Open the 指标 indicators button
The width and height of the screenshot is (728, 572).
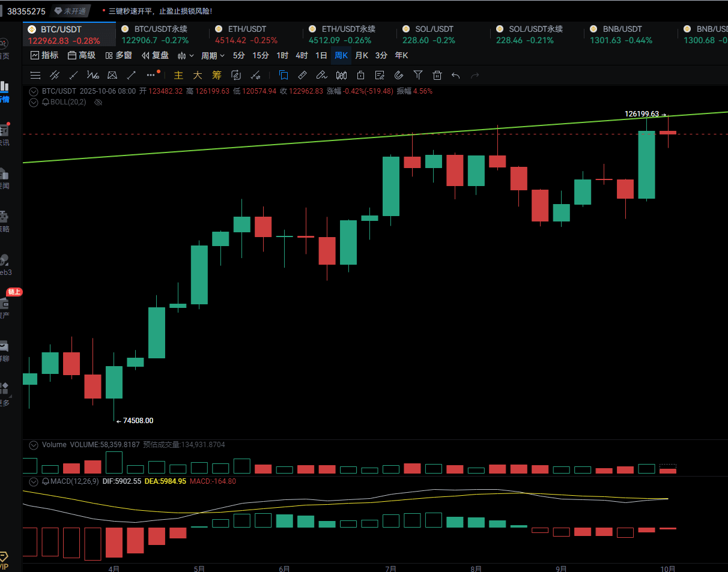click(44, 55)
